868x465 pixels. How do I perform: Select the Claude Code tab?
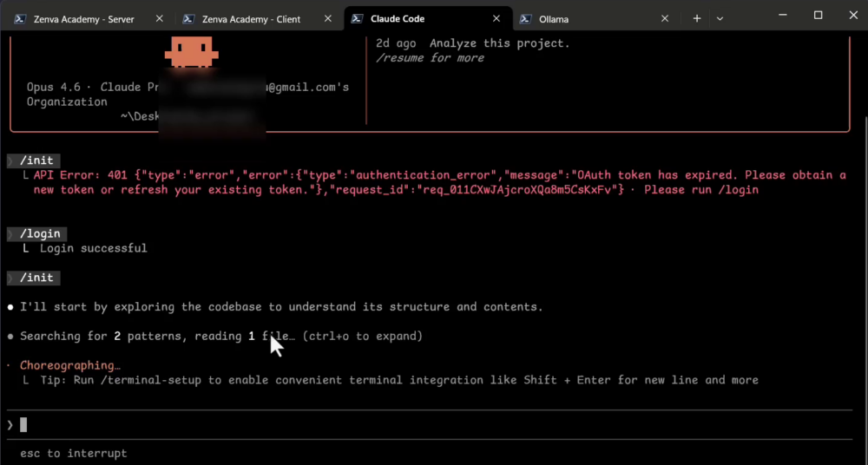pyautogui.click(x=397, y=19)
